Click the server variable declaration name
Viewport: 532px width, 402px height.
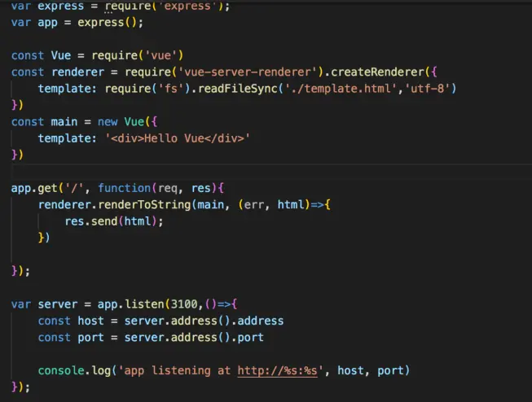click(58, 304)
